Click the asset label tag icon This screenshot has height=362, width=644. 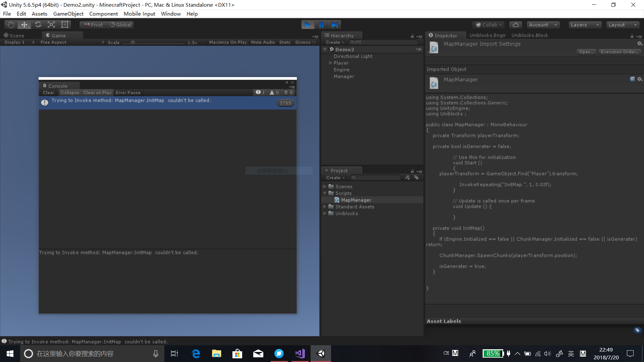(x=637, y=330)
